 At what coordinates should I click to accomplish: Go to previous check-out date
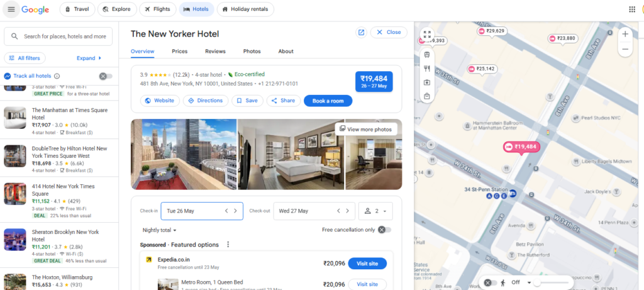(338, 211)
